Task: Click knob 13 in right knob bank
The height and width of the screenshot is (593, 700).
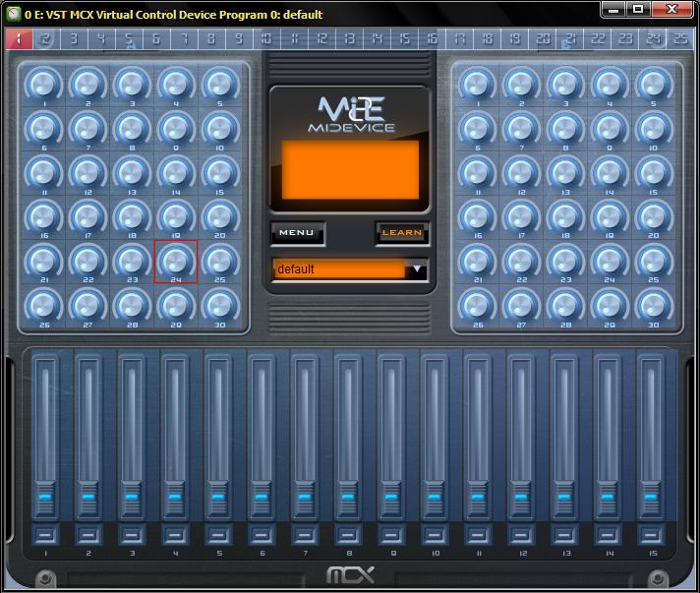Action: coord(565,172)
